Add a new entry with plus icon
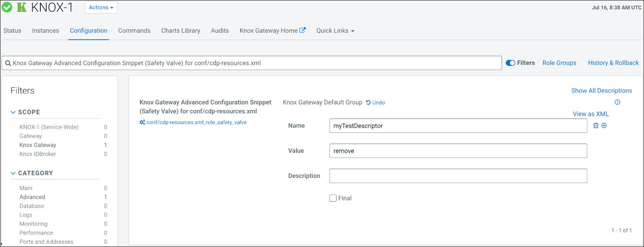644x247 pixels. click(x=604, y=126)
